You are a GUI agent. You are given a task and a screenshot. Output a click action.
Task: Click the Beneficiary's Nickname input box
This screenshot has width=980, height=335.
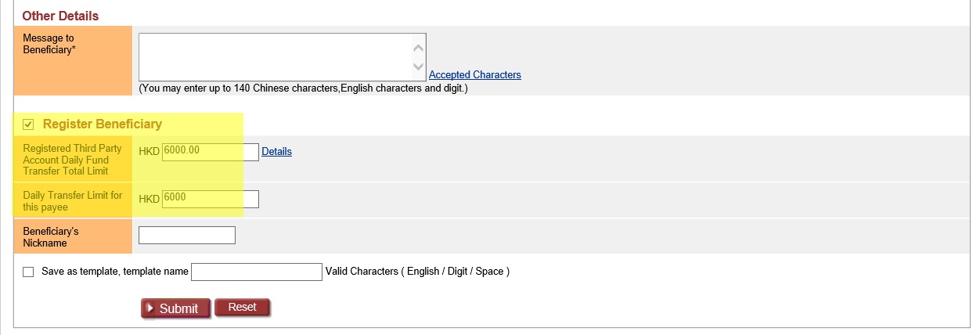186,235
